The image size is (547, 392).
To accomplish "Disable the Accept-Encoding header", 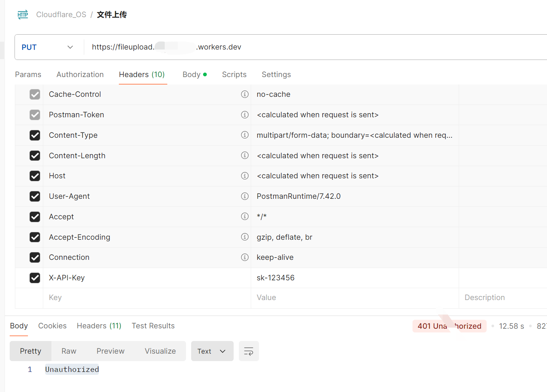I will point(35,237).
